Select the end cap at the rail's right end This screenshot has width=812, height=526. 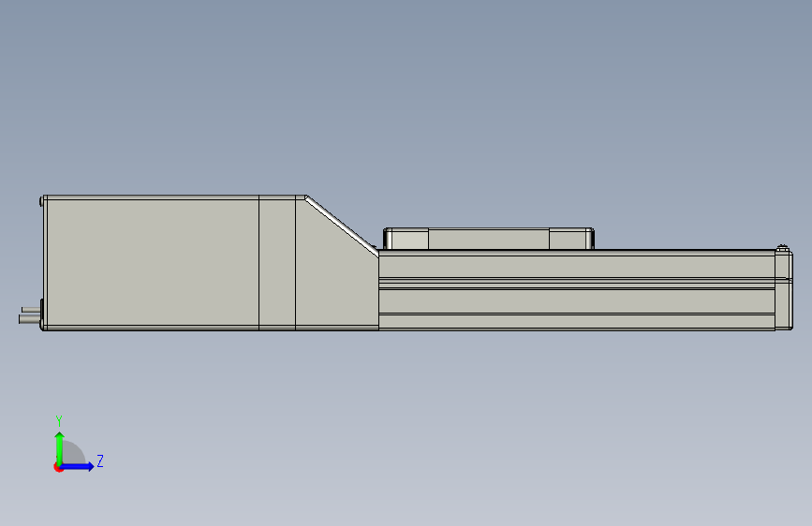click(x=784, y=289)
